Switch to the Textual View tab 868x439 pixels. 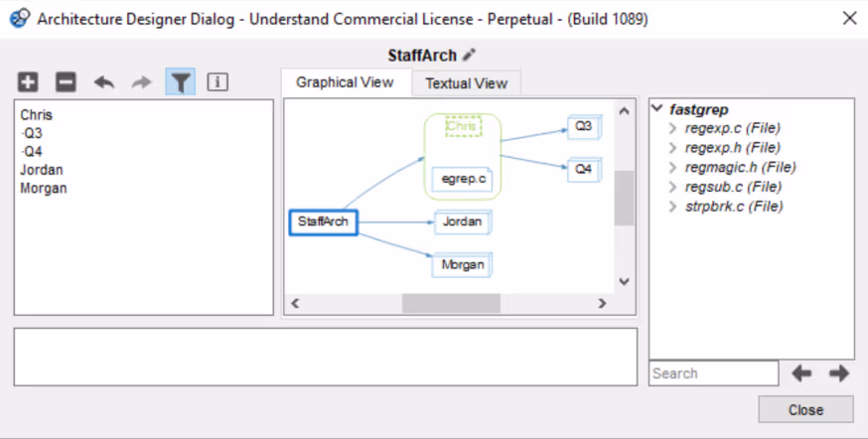[x=466, y=83]
